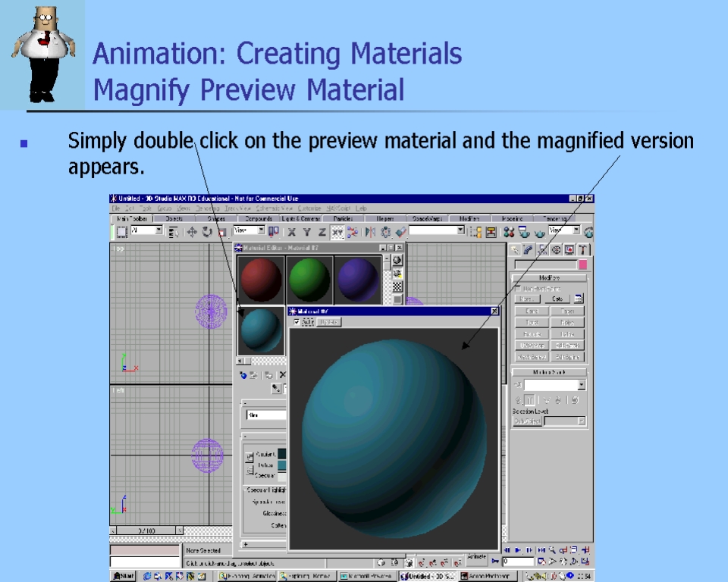Click the Windows Start button
Screen dimensions: 728x582
[124, 576]
